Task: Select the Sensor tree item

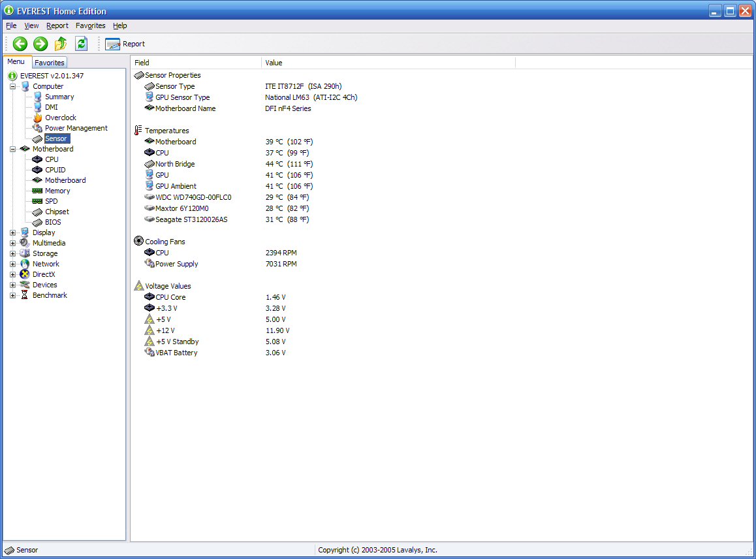Action: point(56,138)
